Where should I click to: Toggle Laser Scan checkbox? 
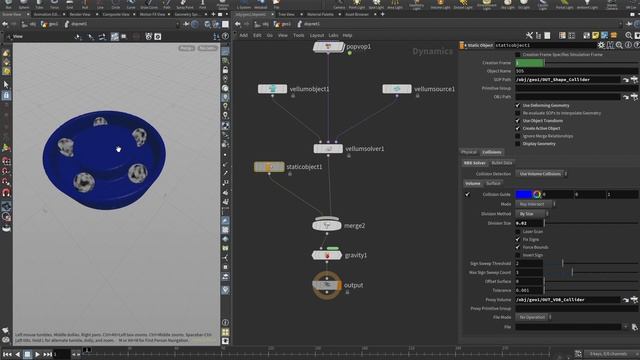pyautogui.click(x=518, y=231)
